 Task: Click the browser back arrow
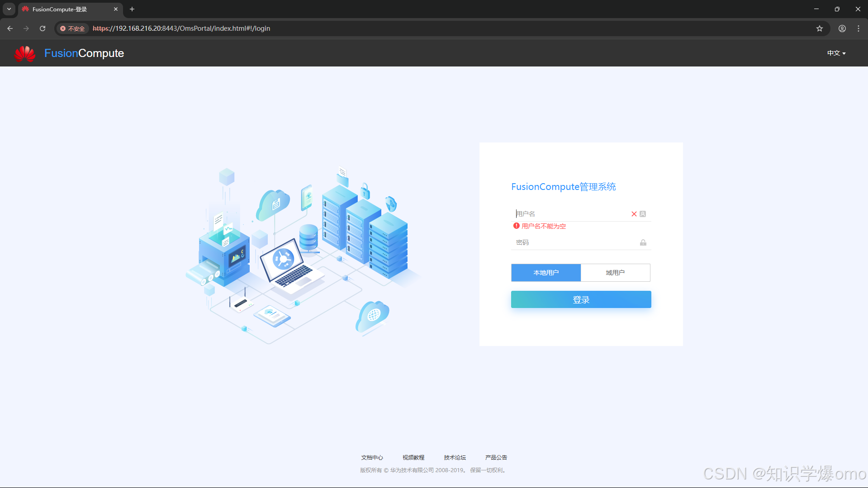pyautogui.click(x=10, y=28)
